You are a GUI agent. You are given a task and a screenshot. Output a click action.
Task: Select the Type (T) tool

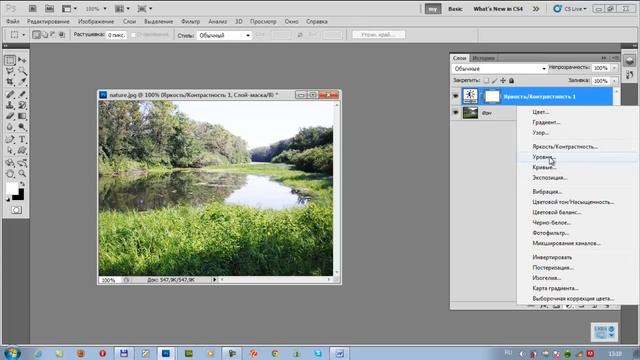coord(22,140)
